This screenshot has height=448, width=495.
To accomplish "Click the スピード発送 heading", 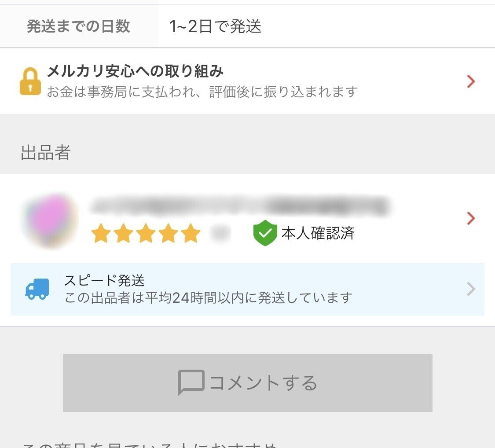I will 104,280.
